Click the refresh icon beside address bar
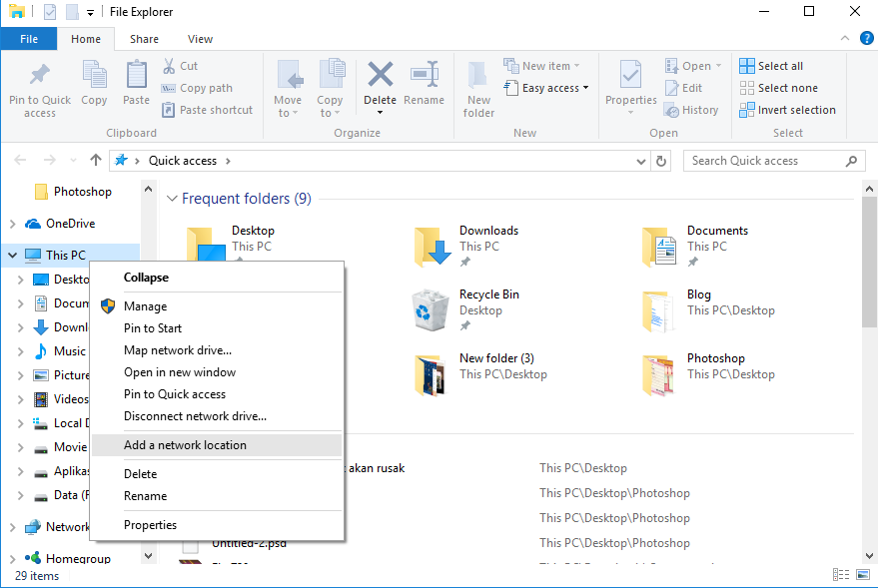 pyautogui.click(x=661, y=161)
